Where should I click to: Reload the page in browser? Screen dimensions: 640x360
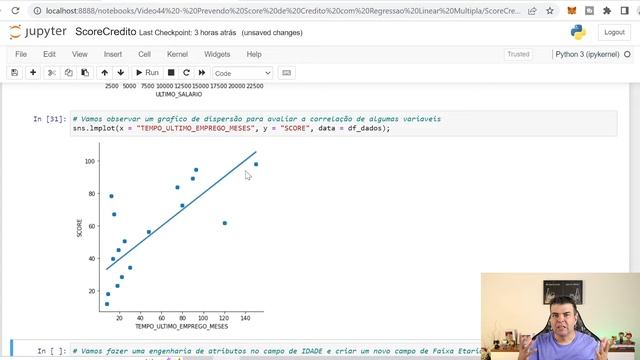(x=15, y=11)
